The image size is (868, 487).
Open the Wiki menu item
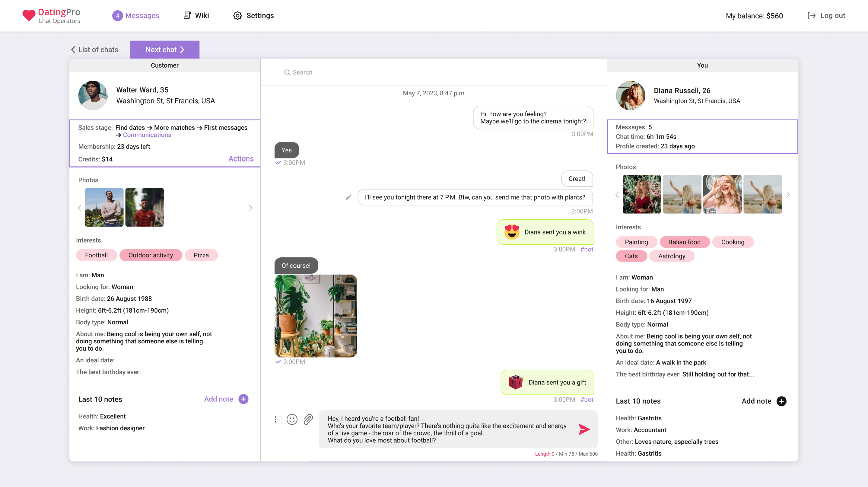point(196,15)
